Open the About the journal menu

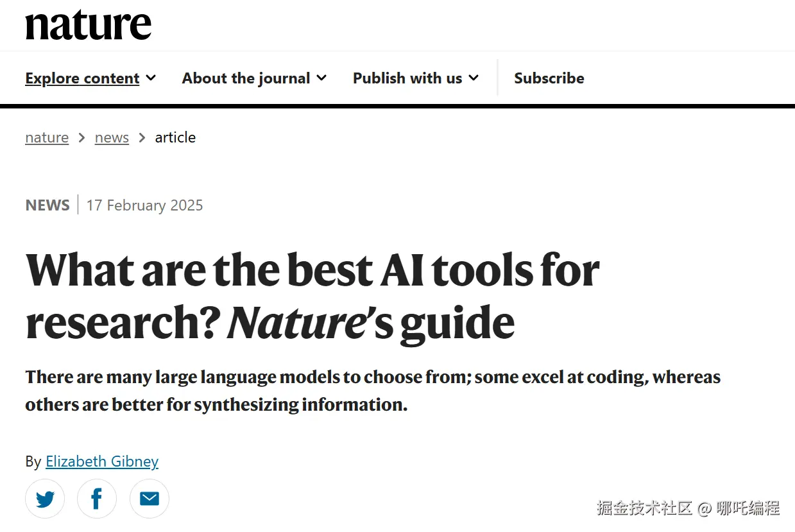tap(254, 78)
